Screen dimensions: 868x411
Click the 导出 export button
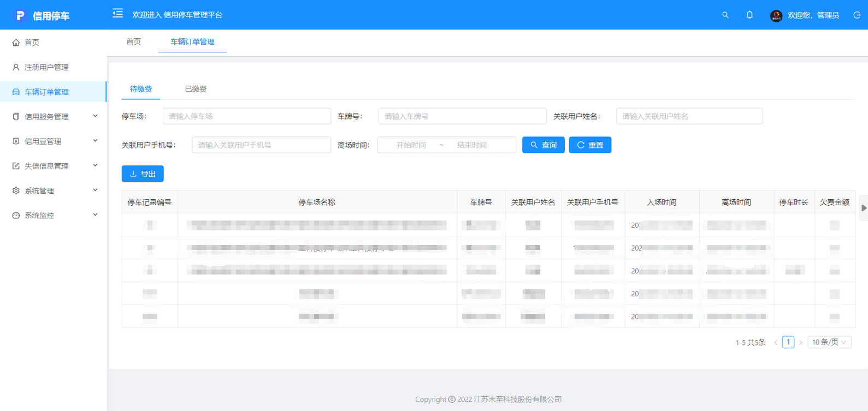coord(143,174)
